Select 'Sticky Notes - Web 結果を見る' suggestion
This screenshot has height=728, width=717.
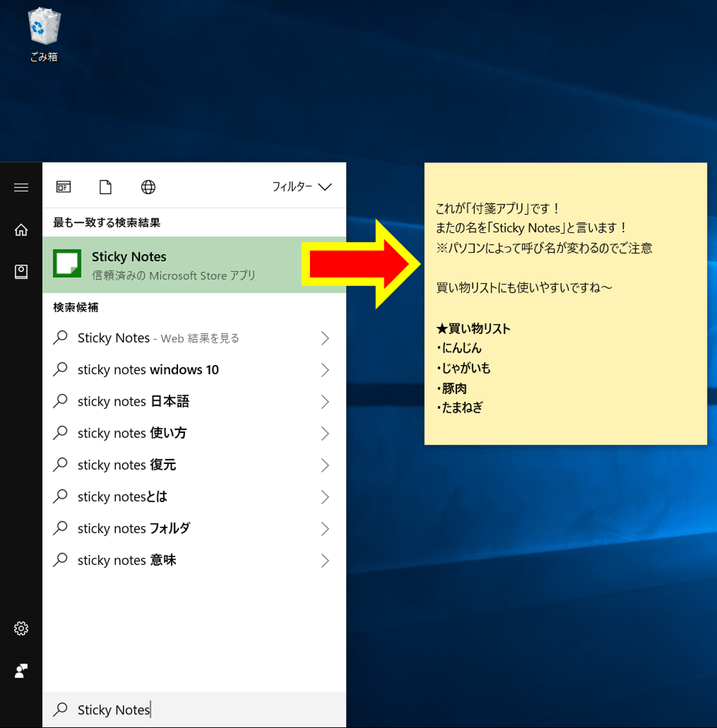[x=194, y=338]
